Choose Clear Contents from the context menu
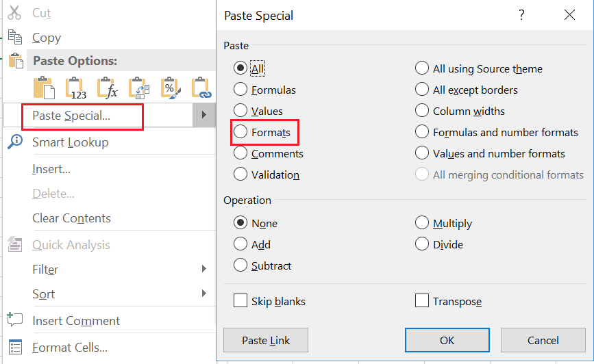Image resolution: width=594 pixels, height=364 pixels. point(71,218)
